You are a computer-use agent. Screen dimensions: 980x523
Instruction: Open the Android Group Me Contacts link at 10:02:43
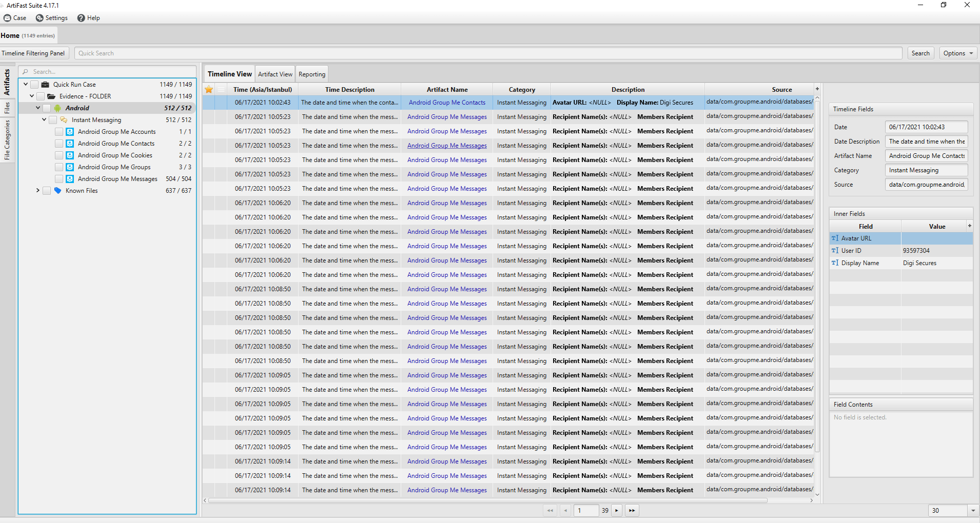(447, 103)
